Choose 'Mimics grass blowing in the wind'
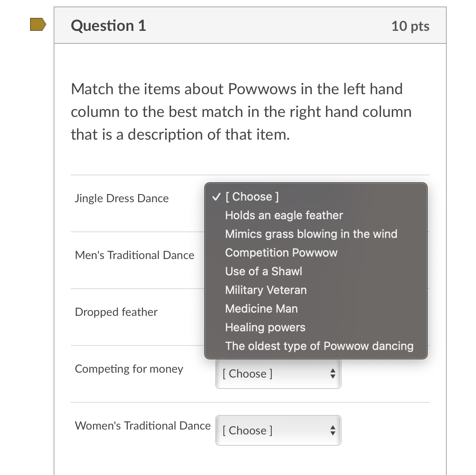The image size is (476, 475). 311,234
